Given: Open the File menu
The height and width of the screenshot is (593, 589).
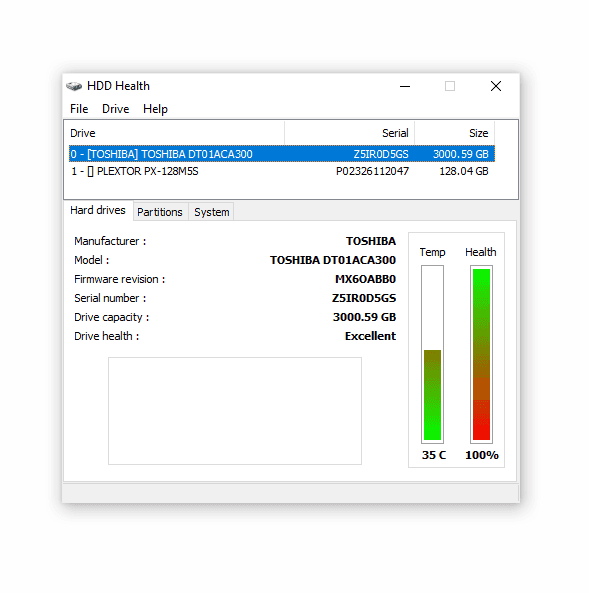Looking at the screenshot, I should pyautogui.click(x=79, y=109).
